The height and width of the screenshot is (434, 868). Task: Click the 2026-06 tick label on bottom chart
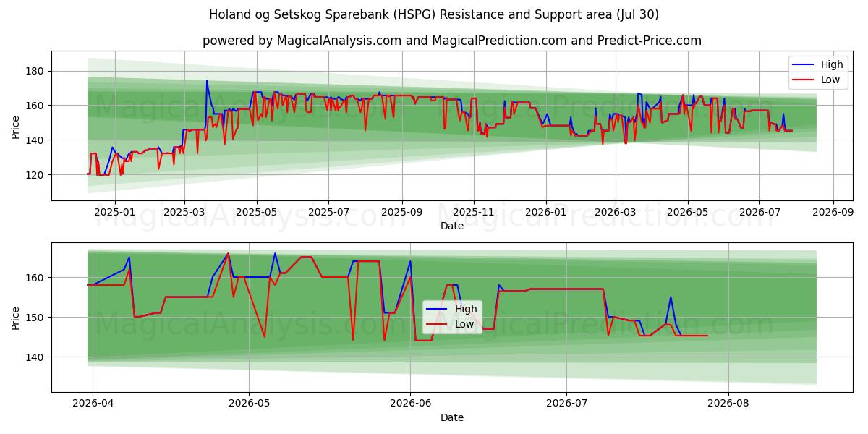point(410,404)
